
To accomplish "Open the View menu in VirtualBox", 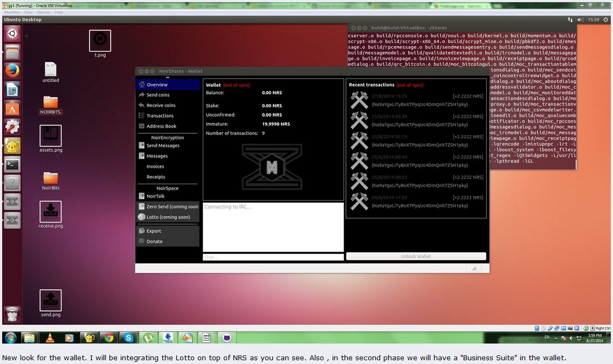I will pos(29,12).
